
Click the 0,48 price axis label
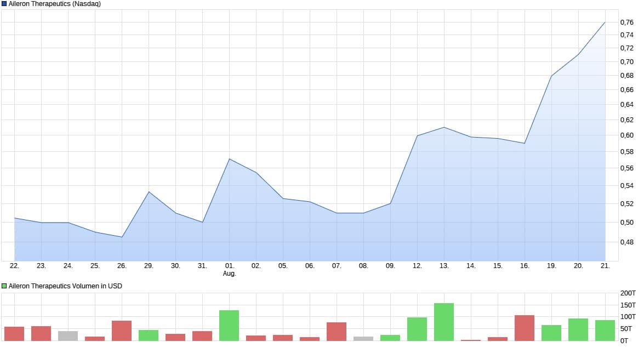pos(626,242)
